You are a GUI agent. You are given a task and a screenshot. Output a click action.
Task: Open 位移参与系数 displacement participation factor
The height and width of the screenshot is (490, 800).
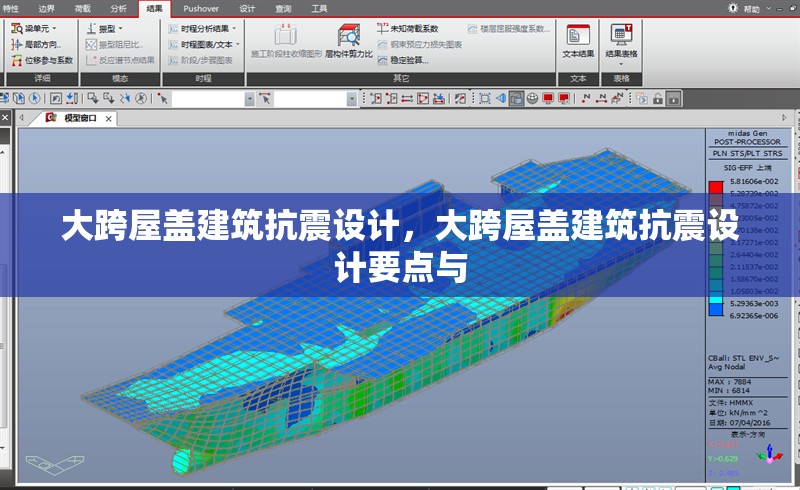pos(42,60)
